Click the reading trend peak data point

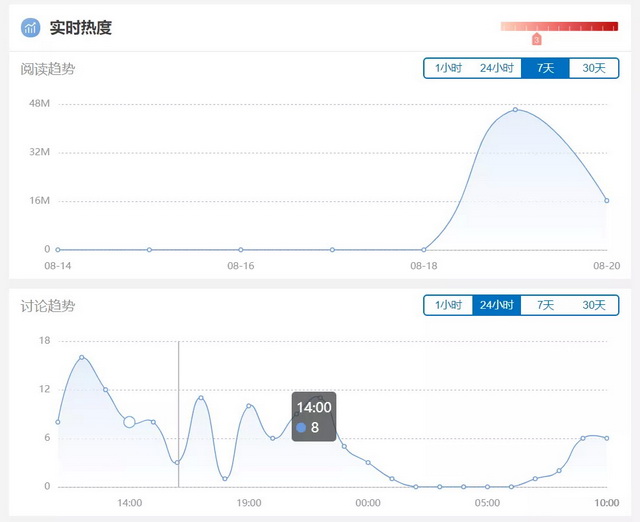(515, 110)
